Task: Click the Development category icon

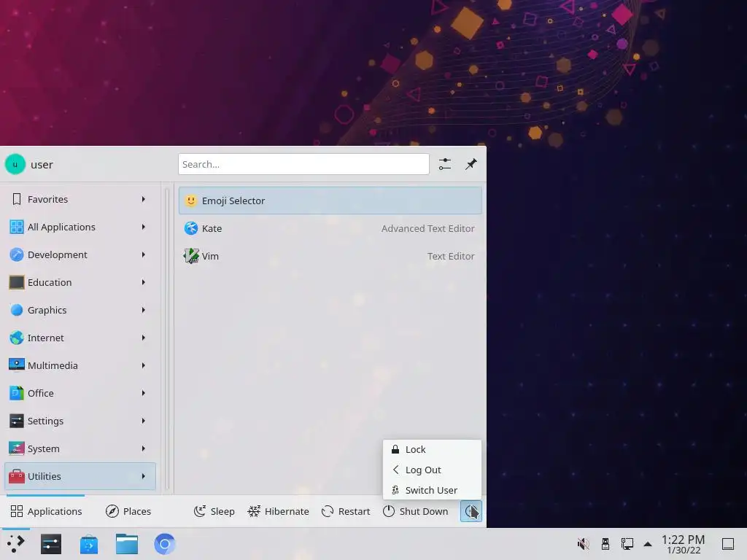Action: coord(17,254)
